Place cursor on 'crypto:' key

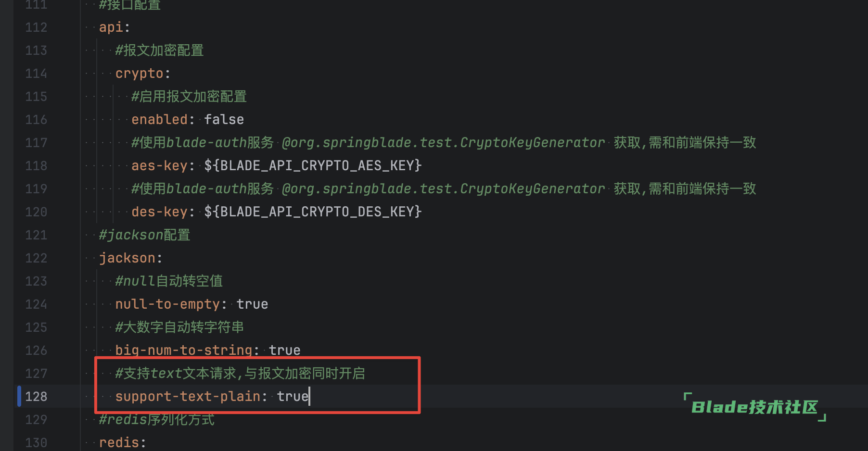143,73
